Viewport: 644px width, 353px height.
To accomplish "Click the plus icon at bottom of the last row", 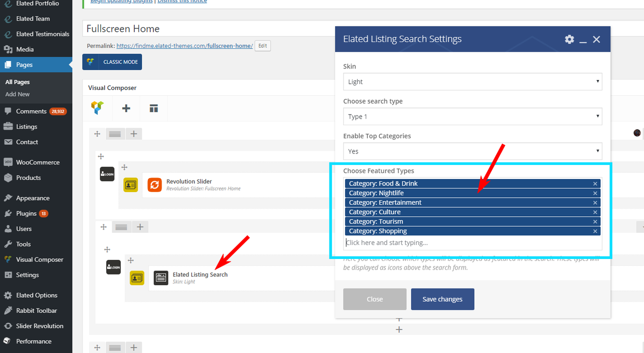I will (x=399, y=329).
